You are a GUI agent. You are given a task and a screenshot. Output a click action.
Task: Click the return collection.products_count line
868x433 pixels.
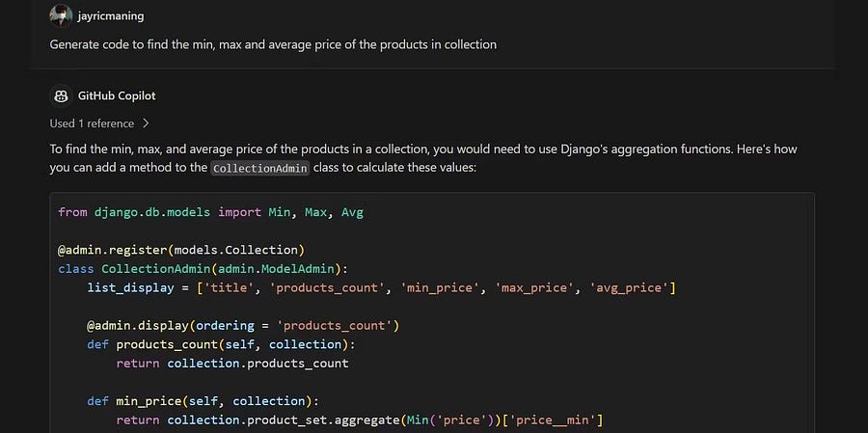point(231,364)
